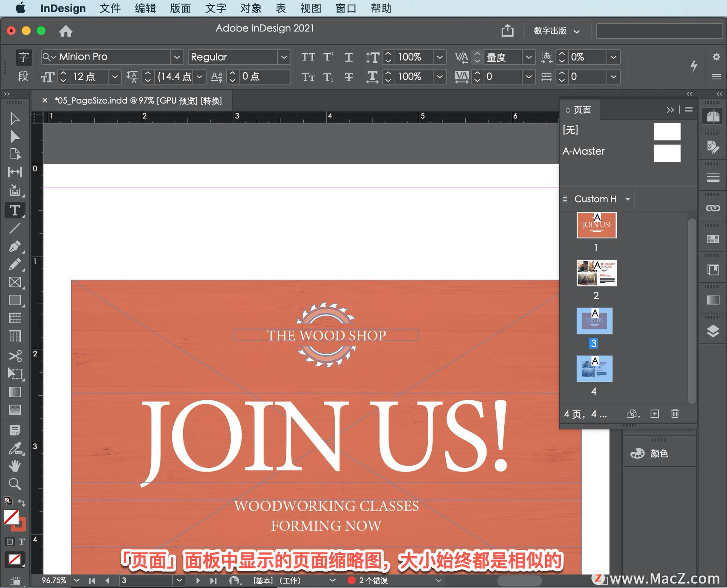The width and height of the screenshot is (727, 588).
Task: Delete selected page with trash icon
Action: tap(675, 414)
